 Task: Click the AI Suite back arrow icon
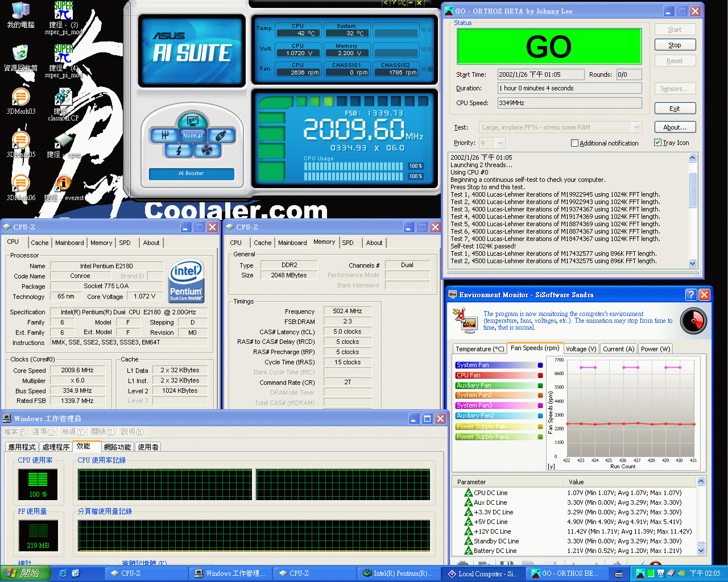pos(386,3)
